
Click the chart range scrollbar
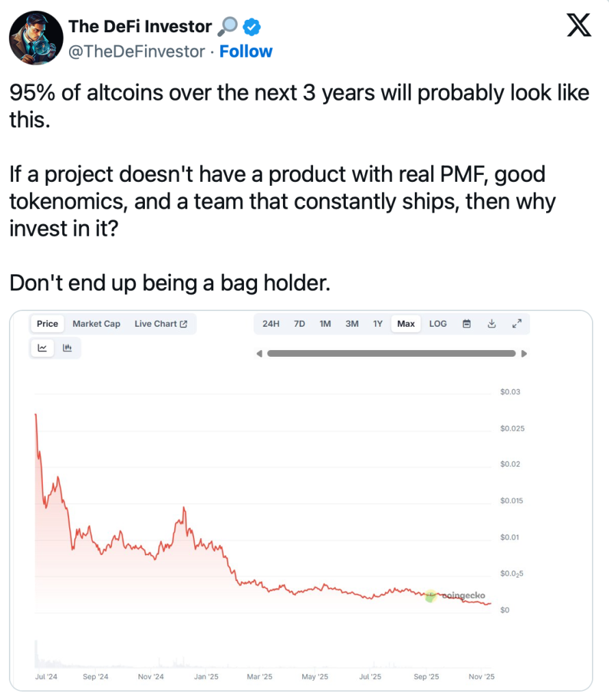coord(391,353)
